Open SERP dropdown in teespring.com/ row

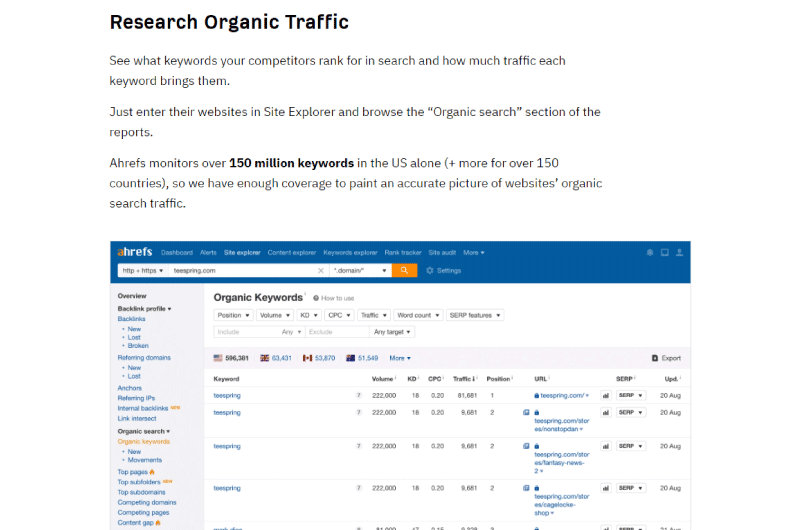tap(631, 395)
